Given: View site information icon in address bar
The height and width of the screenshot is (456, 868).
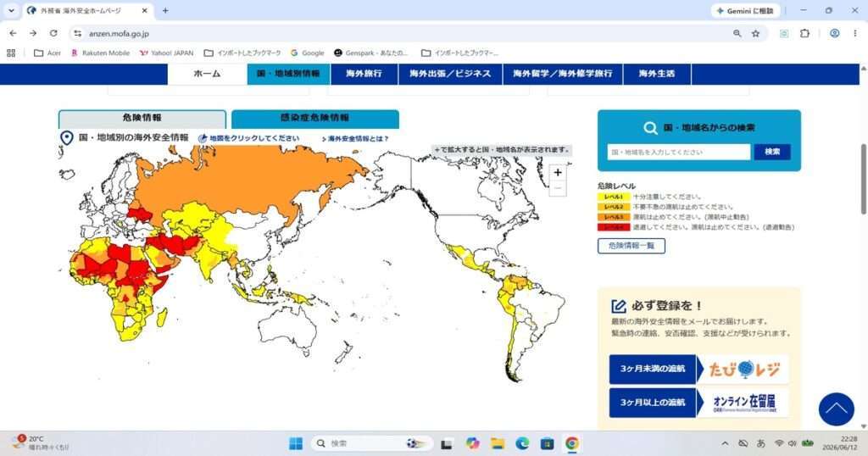Looking at the screenshot, I should pos(78,34).
